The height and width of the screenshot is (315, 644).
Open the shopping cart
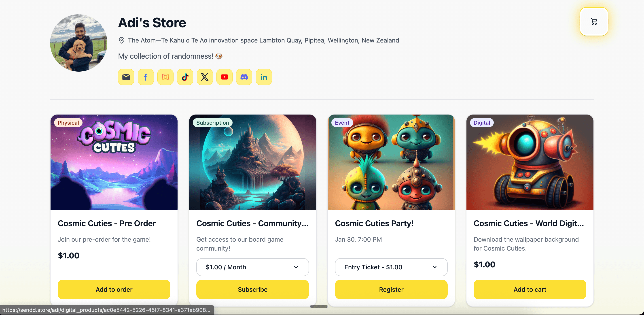594,21
